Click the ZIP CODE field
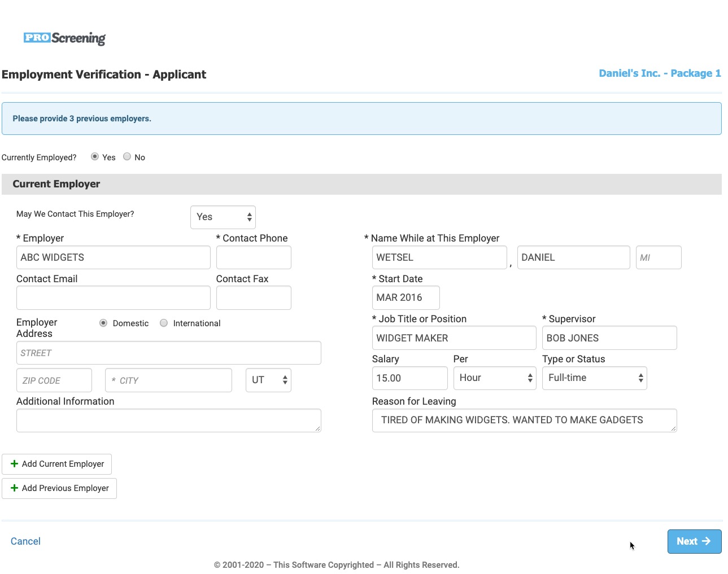The image size is (728, 574). [x=54, y=380]
